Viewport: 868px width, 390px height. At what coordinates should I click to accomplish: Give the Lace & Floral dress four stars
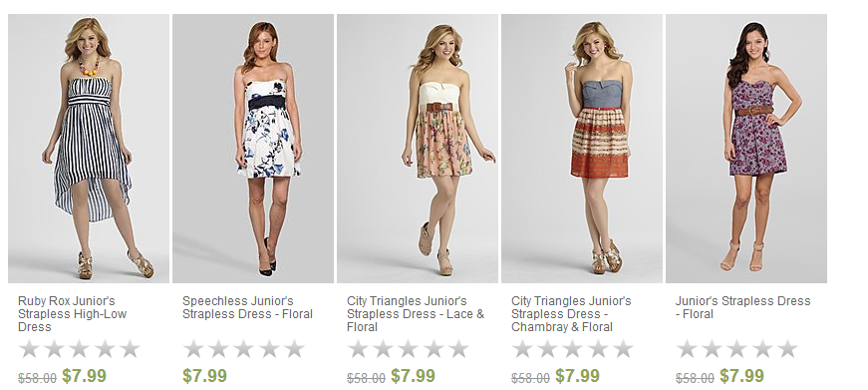(434, 349)
